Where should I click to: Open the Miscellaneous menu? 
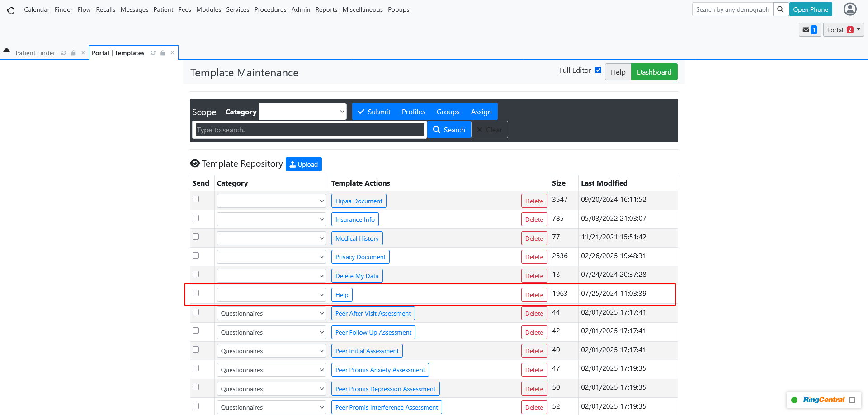[363, 9]
